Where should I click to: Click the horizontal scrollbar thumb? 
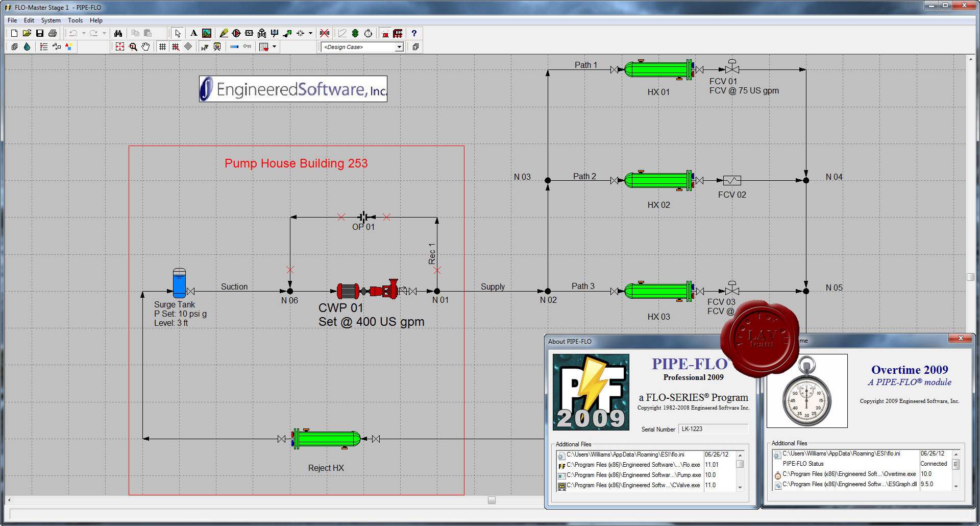(x=492, y=500)
